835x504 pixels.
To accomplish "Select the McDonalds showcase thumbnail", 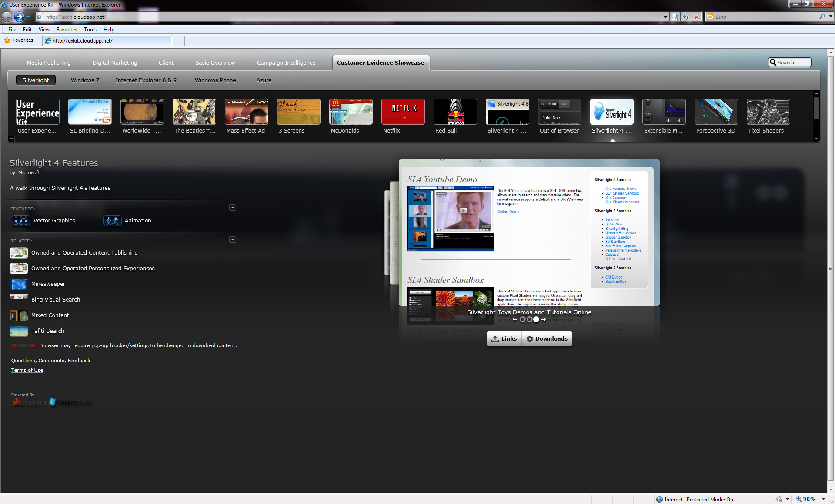I will tap(351, 112).
